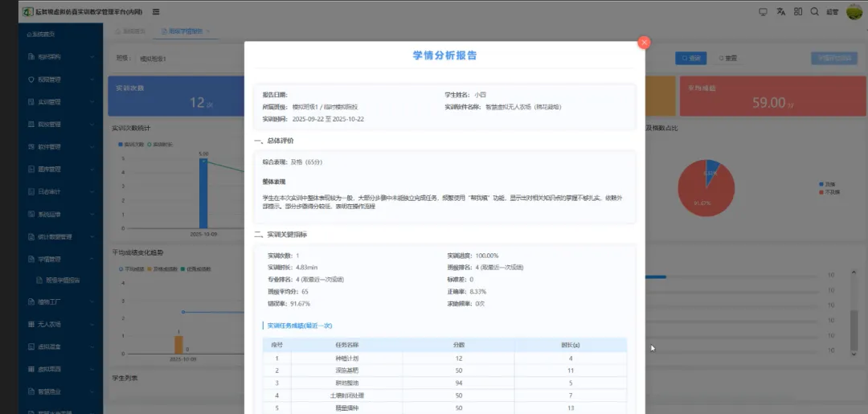Click the 组织架构 sidebar icon
The height and width of the screenshot is (414, 868).
pos(31,57)
